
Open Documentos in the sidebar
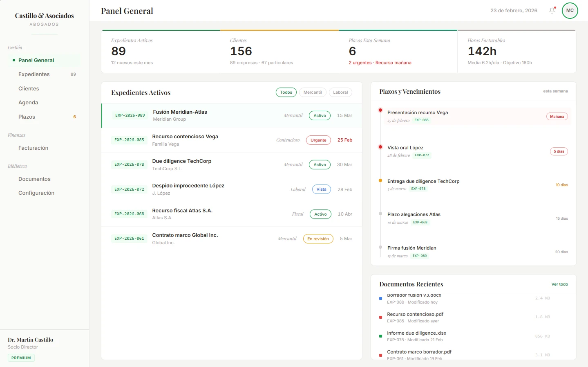(x=44, y=179)
